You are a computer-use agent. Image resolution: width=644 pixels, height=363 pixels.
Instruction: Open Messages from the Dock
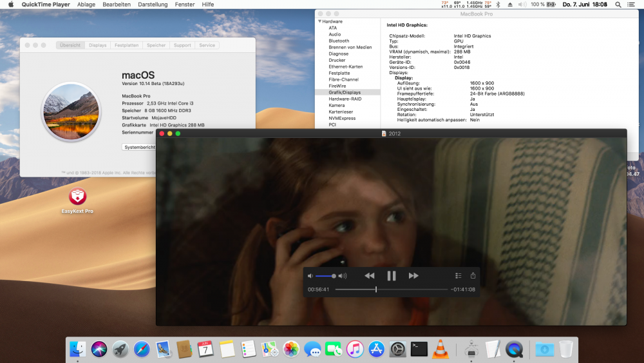pyautogui.click(x=312, y=349)
